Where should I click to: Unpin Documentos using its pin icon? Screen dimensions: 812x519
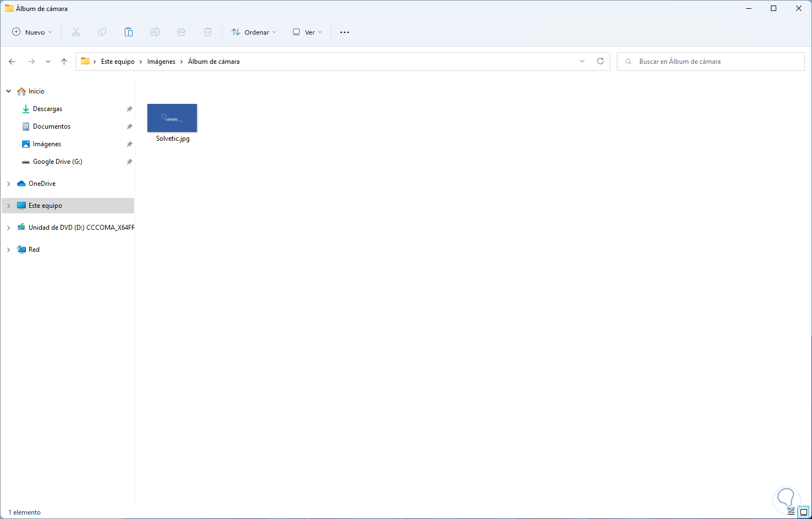tap(130, 126)
